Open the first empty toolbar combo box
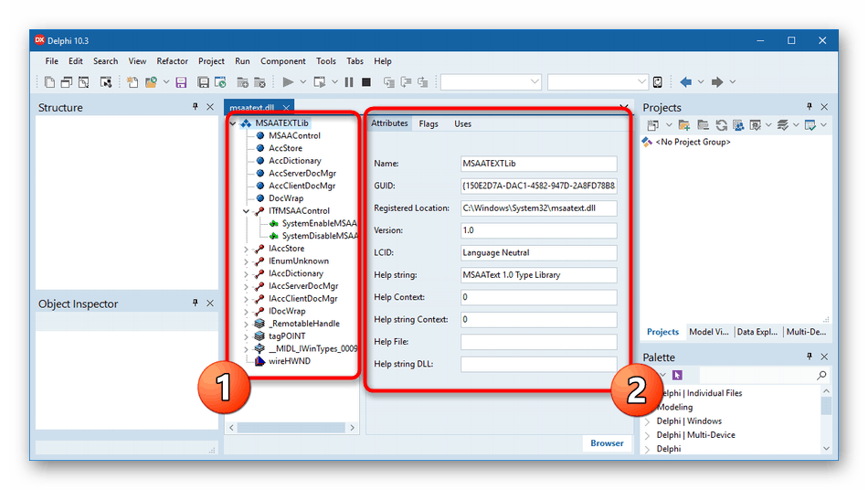 pyautogui.click(x=491, y=82)
